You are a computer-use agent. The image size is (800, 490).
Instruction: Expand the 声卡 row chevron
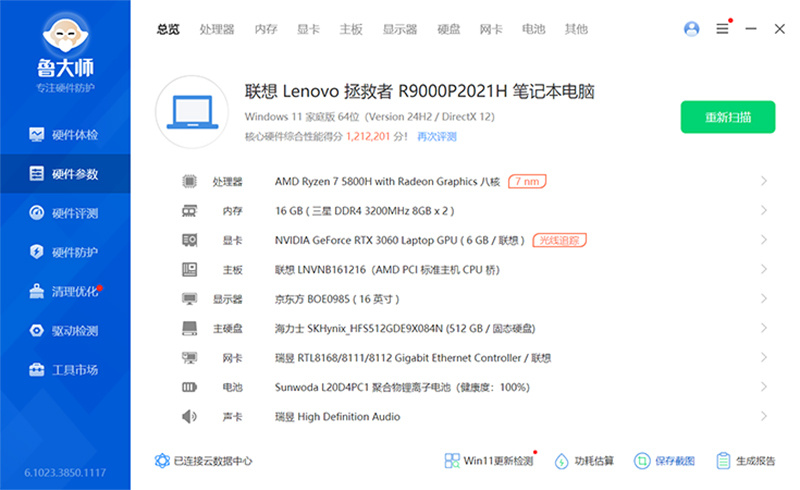tap(764, 416)
